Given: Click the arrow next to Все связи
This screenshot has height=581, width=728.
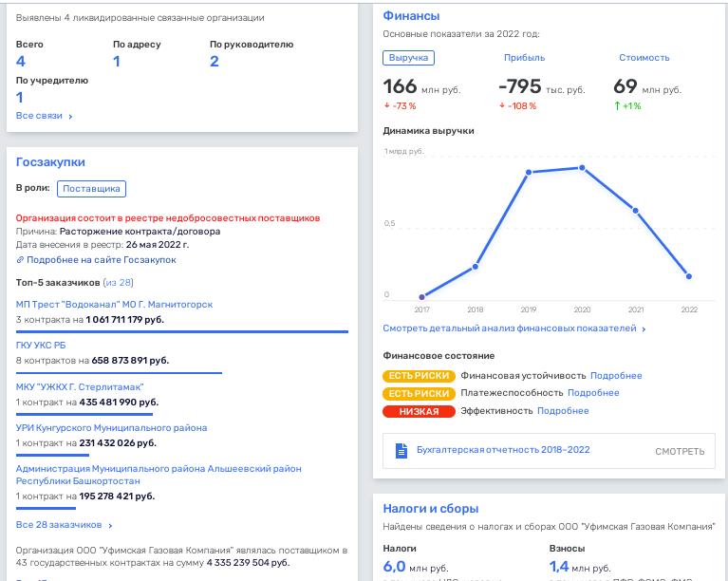Looking at the screenshot, I should [70, 117].
